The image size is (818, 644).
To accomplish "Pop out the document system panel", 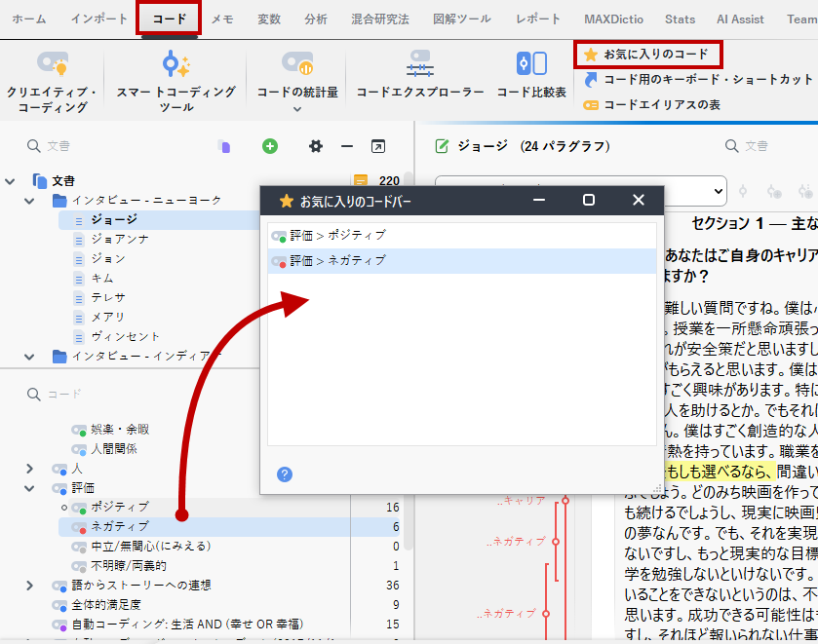I will click(377, 146).
